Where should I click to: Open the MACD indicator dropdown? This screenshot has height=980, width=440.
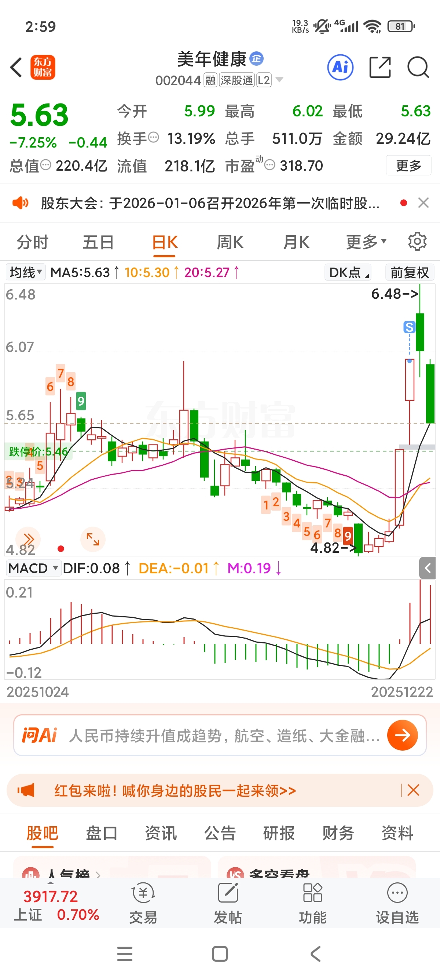tap(33, 569)
